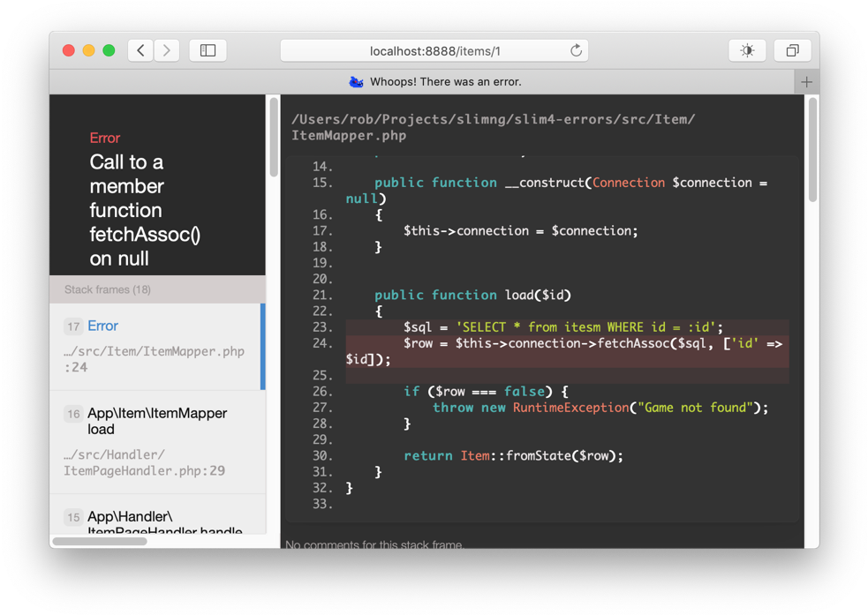
Task: Click the Whoops favicon in tab bar
Action: pos(356,82)
